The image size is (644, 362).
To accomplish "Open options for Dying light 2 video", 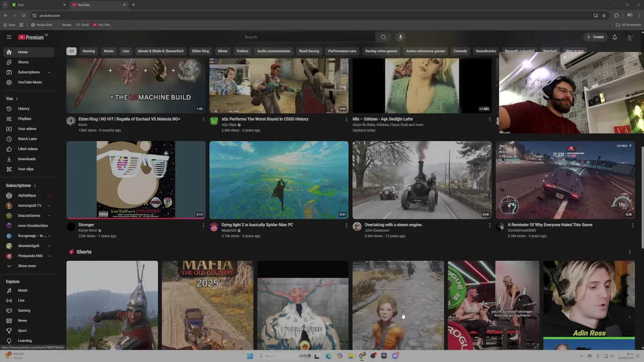I will click(346, 225).
